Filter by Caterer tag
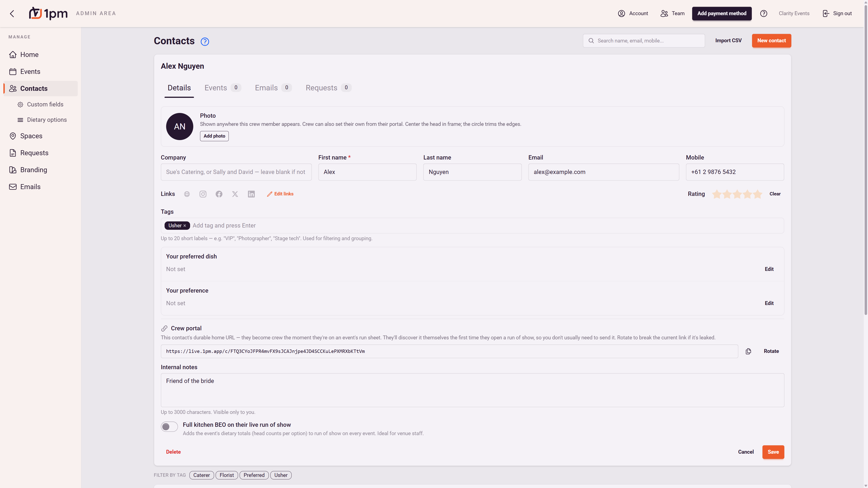Viewport: 868px width, 488px height. (201, 475)
